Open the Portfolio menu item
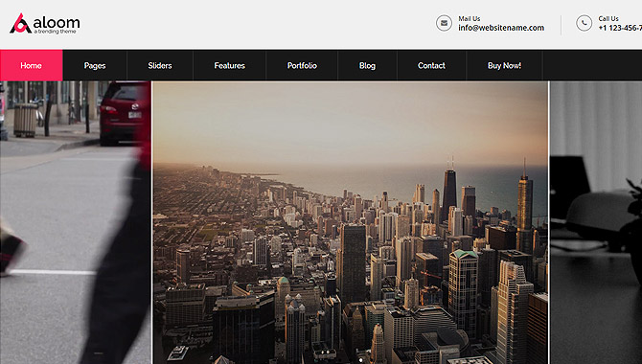 pyautogui.click(x=302, y=65)
